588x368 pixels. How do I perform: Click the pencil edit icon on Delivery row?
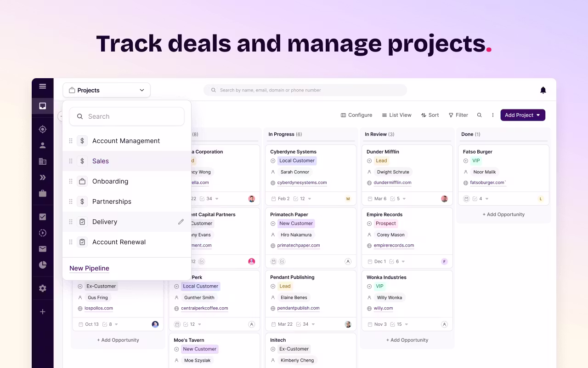[181, 222]
